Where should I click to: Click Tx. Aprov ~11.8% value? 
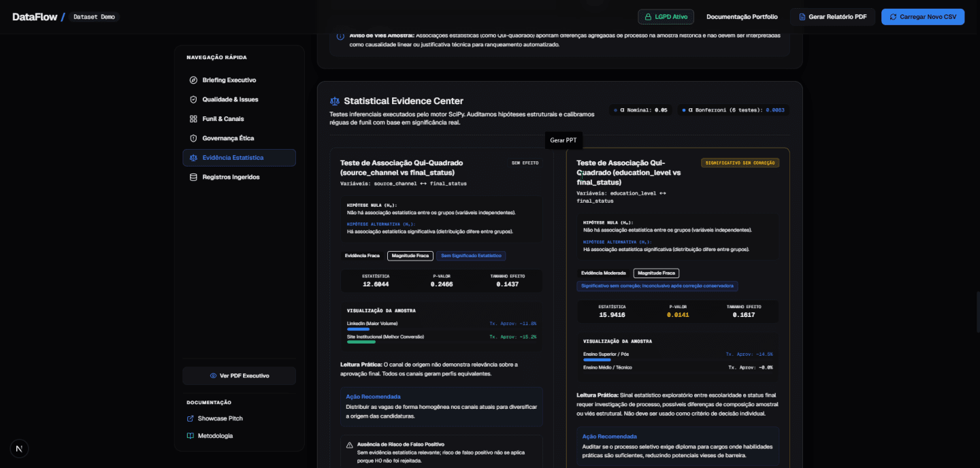click(x=513, y=324)
